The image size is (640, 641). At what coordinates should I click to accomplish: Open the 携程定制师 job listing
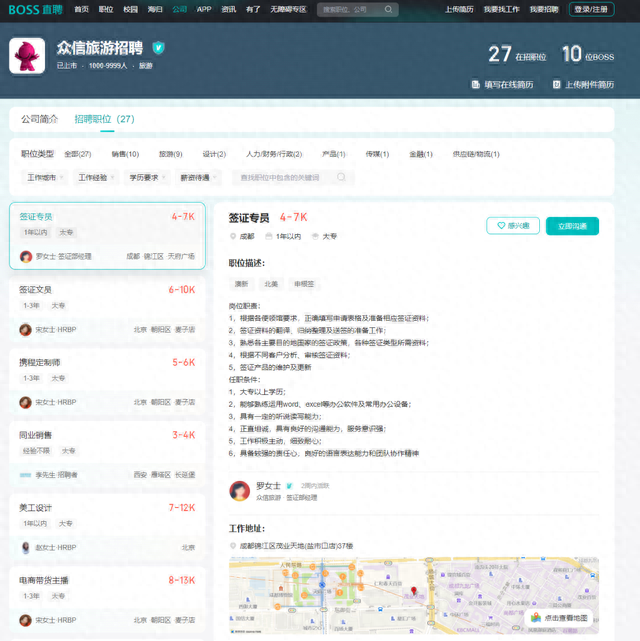click(x=107, y=382)
